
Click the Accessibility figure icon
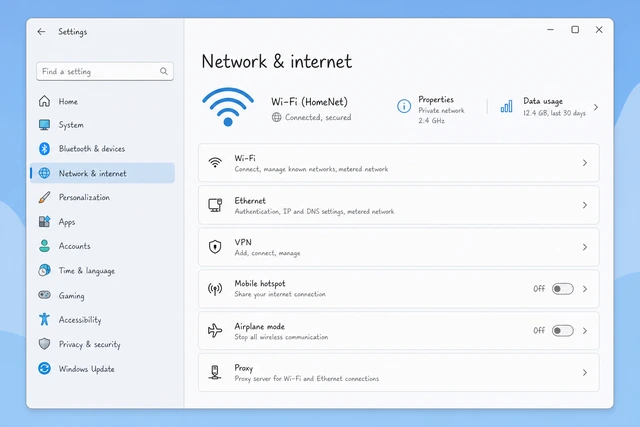point(44,319)
